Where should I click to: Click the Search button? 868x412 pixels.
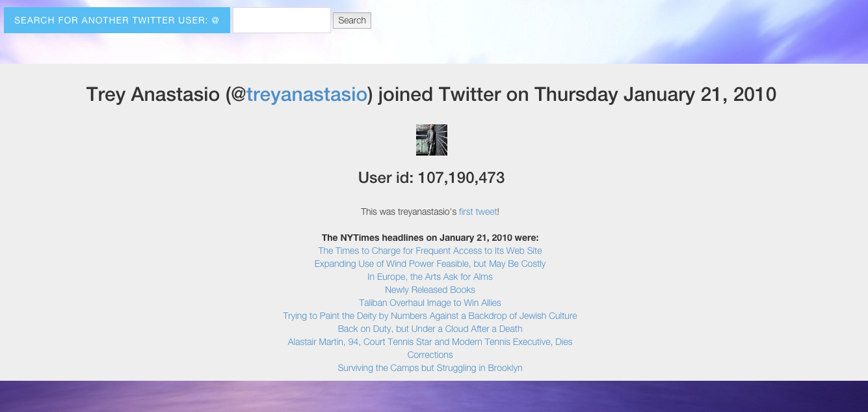pyautogui.click(x=352, y=21)
